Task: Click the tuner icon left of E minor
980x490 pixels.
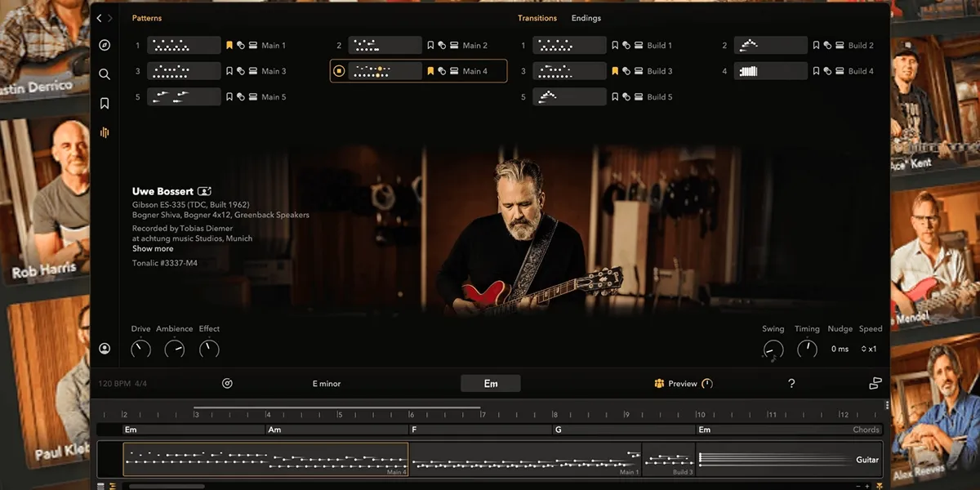Action: pos(227,384)
